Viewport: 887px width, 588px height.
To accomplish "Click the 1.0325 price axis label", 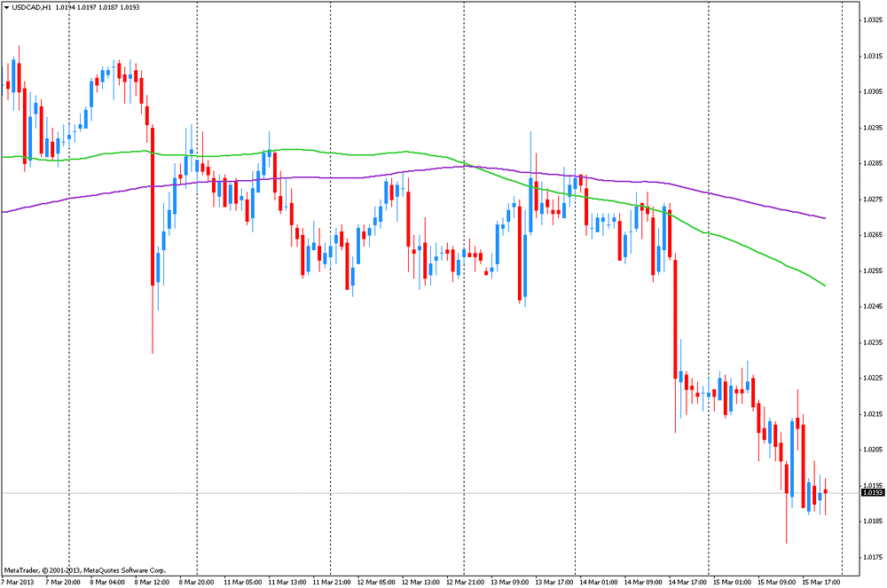I will (x=871, y=20).
